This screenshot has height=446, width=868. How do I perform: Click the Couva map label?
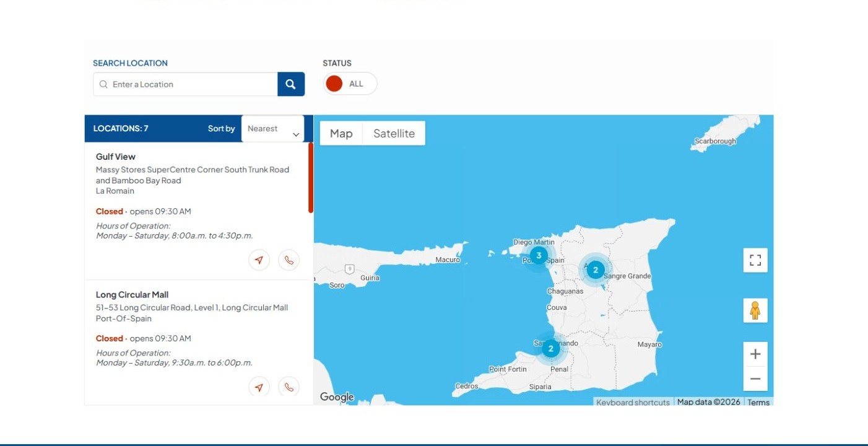coord(557,308)
